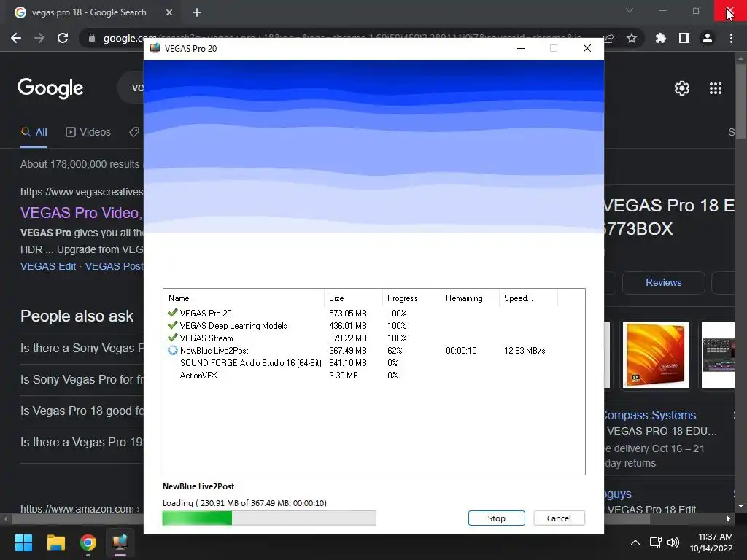Viewport: 747px width, 560px height.
Task: Select the All search tab
Action: 34,133
